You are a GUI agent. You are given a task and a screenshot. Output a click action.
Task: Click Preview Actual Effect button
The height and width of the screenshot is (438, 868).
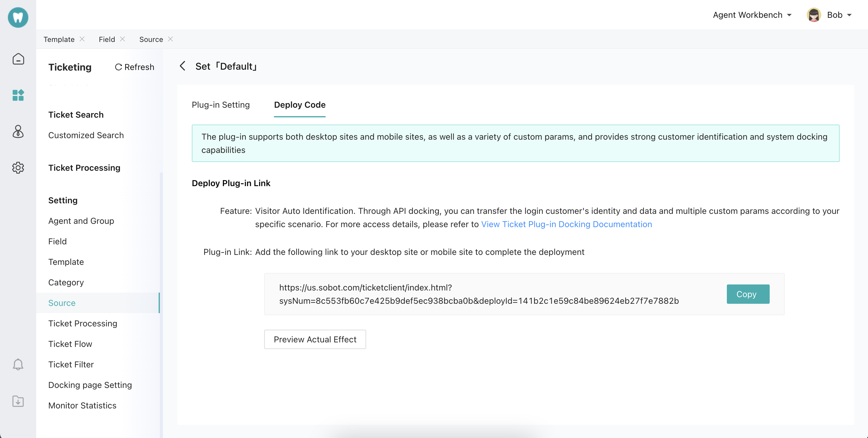coord(315,339)
